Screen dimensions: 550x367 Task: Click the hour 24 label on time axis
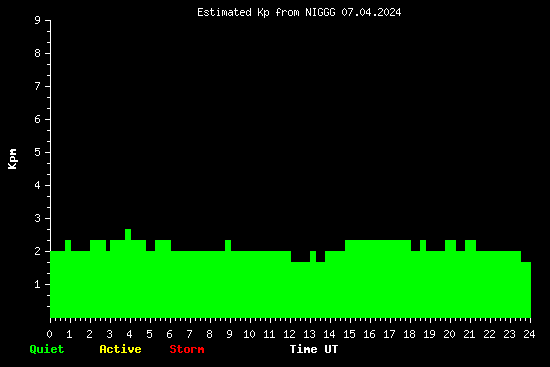529,334
